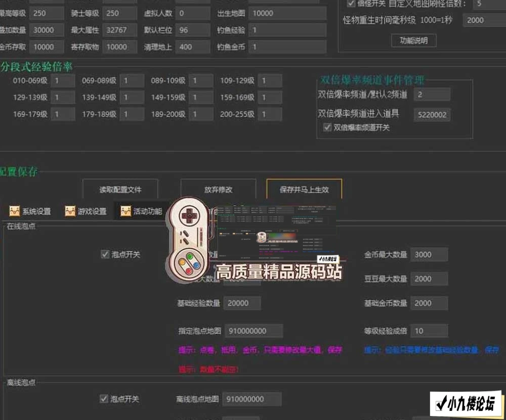The image size is (506, 420).
Task: Click the 钓鱼金币 input field
Action: [287, 47]
